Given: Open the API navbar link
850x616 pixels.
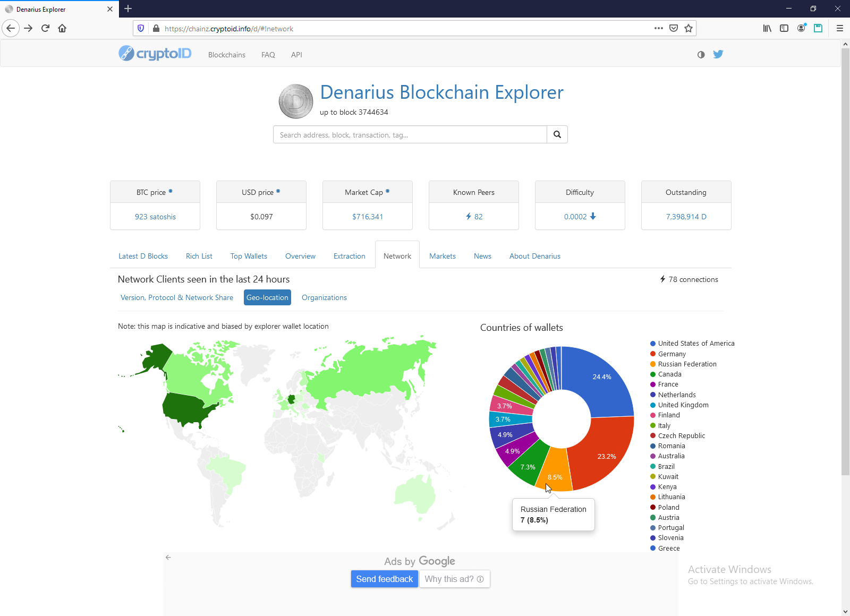Looking at the screenshot, I should click(296, 55).
